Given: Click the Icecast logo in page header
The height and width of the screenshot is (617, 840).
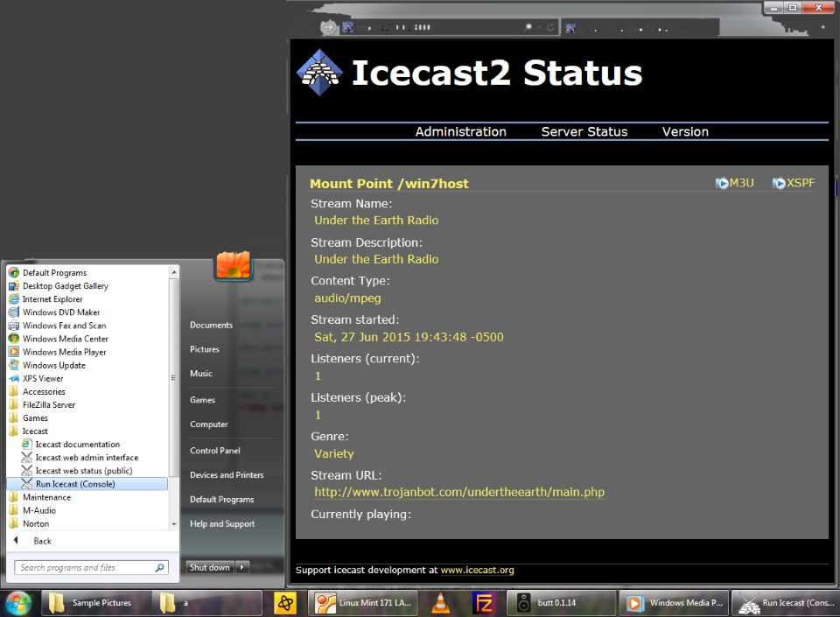Looking at the screenshot, I should point(320,73).
